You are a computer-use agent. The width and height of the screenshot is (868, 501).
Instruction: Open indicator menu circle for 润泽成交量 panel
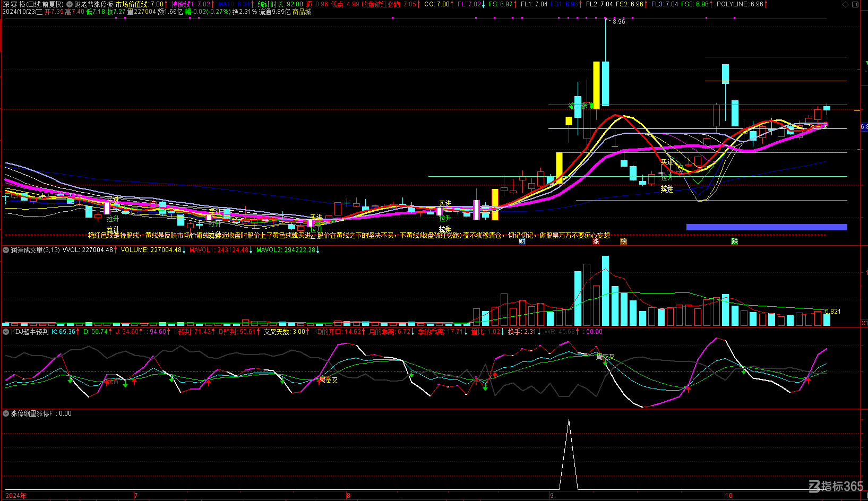(x=6, y=250)
